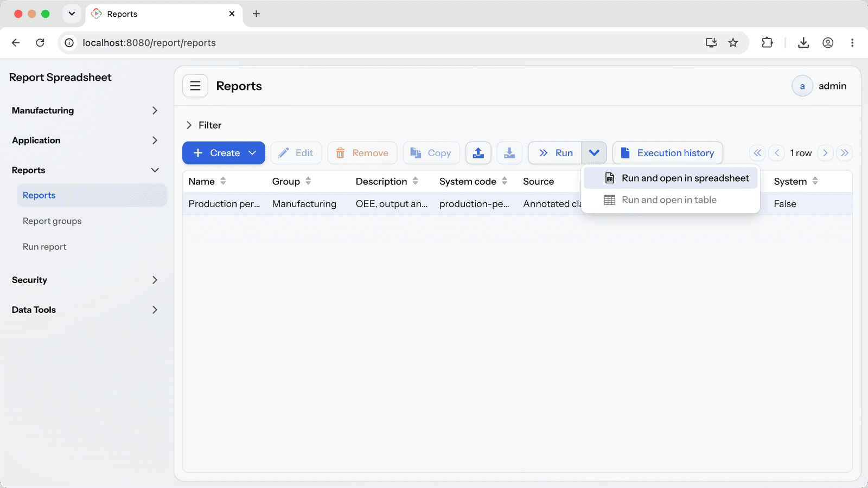Go to previous page arrow

tap(777, 153)
